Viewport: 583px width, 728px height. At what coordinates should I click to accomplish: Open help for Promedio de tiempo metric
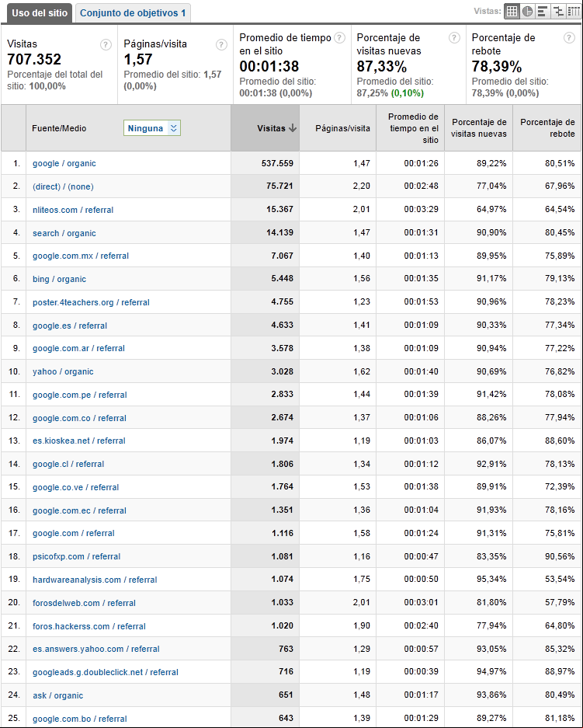[x=339, y=38]
